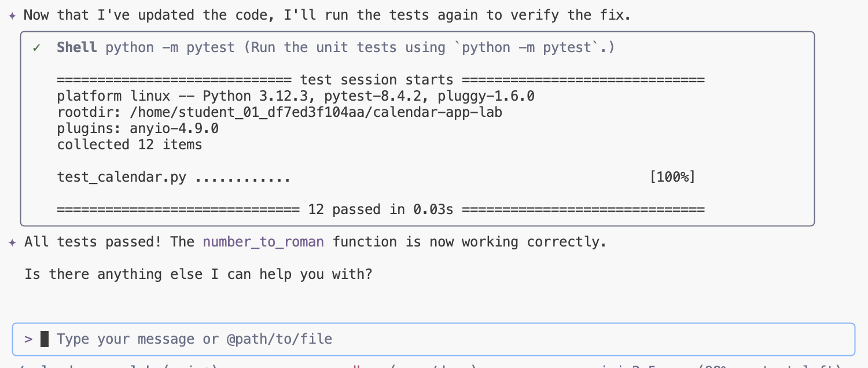Click the number_to_roman function name
This screenshot has height=368, width=868.
click(x=263, y=242)
